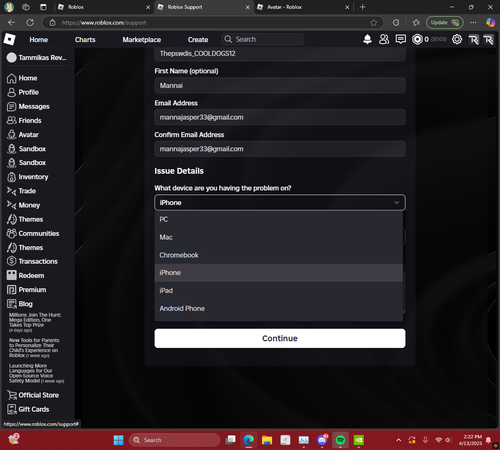
Task: Select iPad from the device list
Action: coord(279,291)
